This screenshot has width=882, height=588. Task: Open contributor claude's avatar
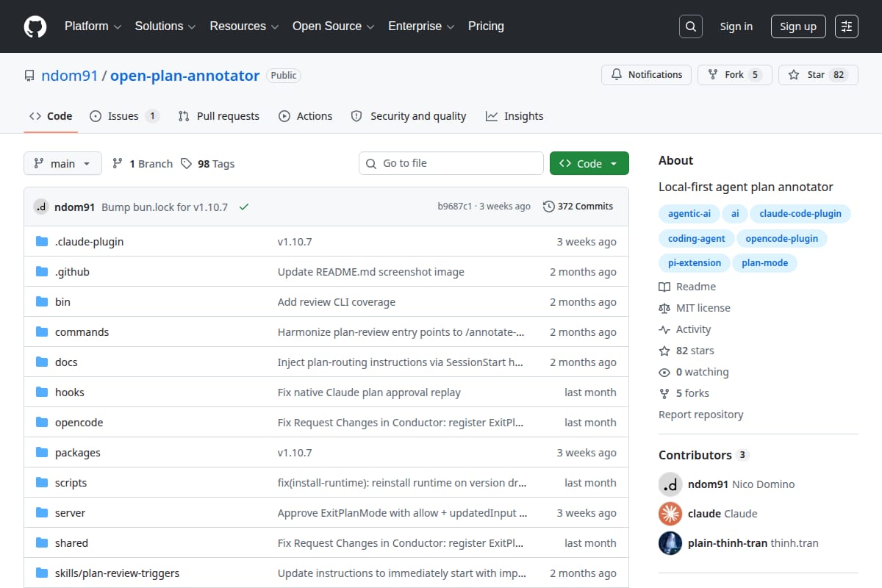(670, 514)
